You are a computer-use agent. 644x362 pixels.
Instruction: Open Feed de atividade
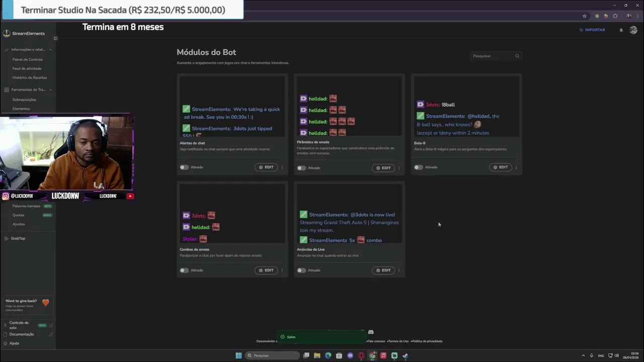27,68
